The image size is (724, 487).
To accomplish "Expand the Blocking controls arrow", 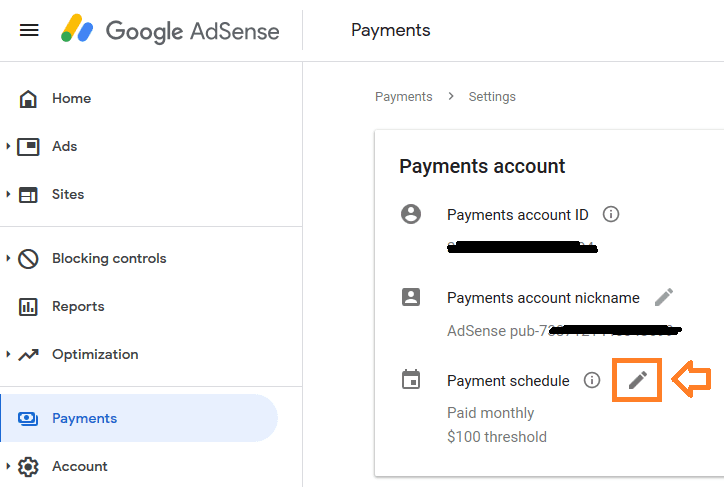I will 8,259.
